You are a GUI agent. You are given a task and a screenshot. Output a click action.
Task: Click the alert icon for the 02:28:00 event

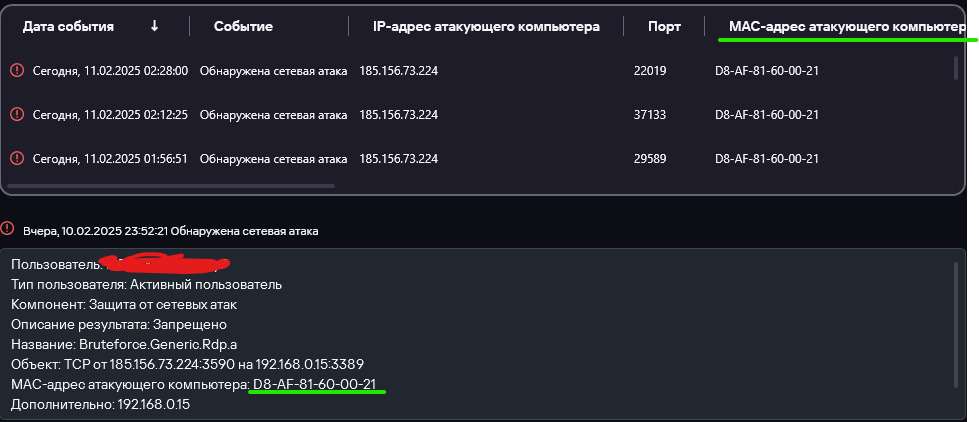click(17, 71)
